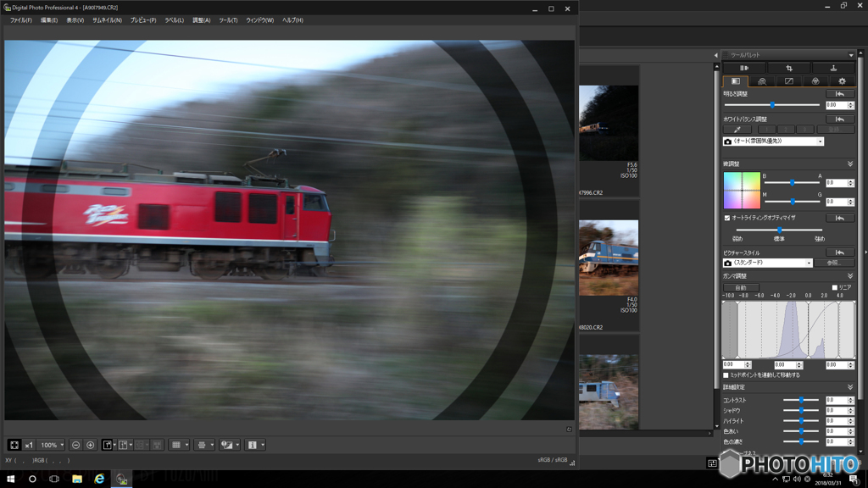This screenshot has width=868, height=488.
Task: Adjust the brightness slider handle
Action: [x=772, y=104]
